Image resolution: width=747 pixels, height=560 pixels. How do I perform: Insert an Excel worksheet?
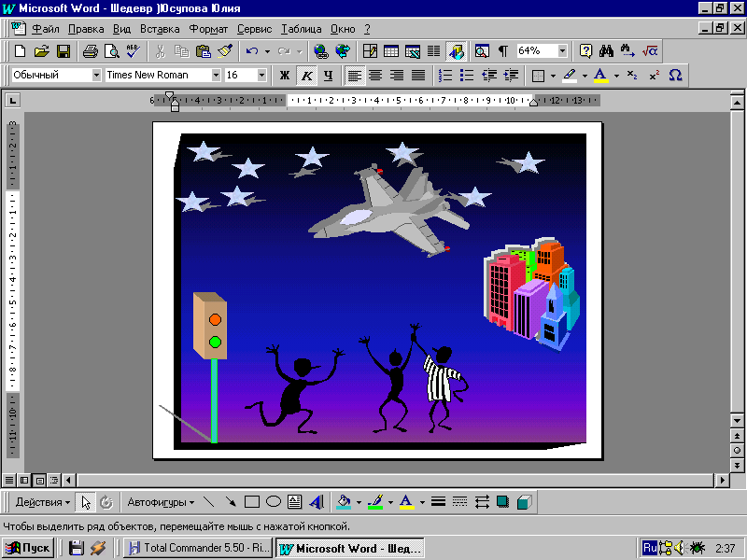413,51
